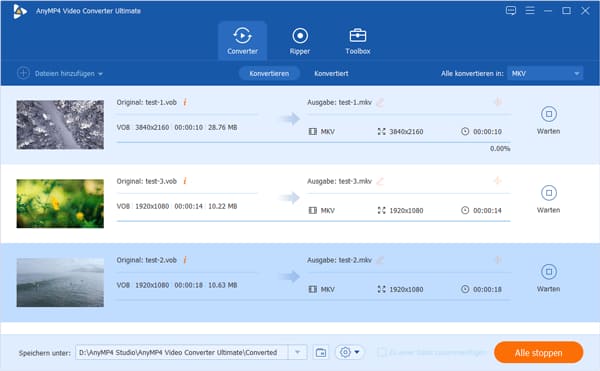Open the hamburger menu in title bar
600x371 pixels.
click(530, 11)
